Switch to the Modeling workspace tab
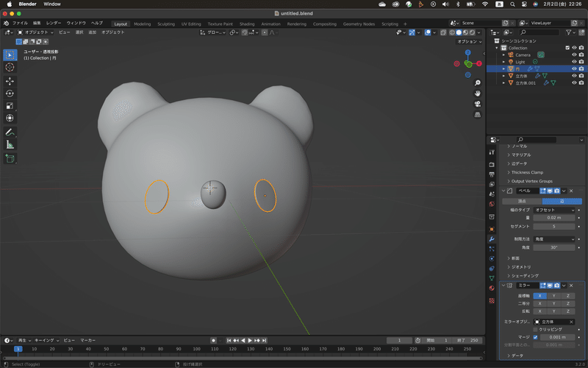 pos(142,24)
